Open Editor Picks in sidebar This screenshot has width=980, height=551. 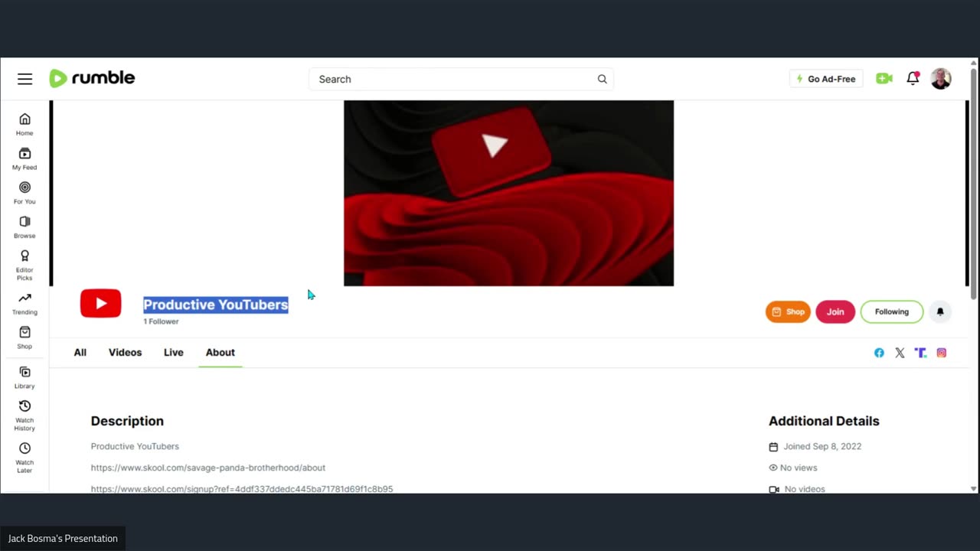(24, 266)
